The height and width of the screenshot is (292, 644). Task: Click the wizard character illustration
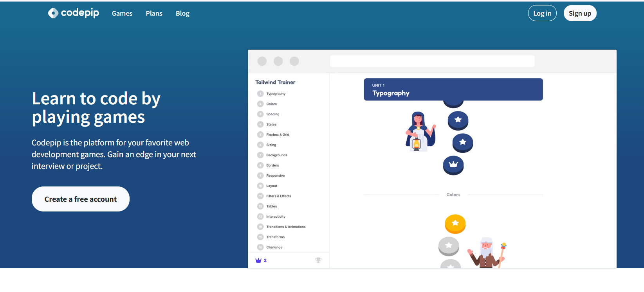tap(487, 253)
